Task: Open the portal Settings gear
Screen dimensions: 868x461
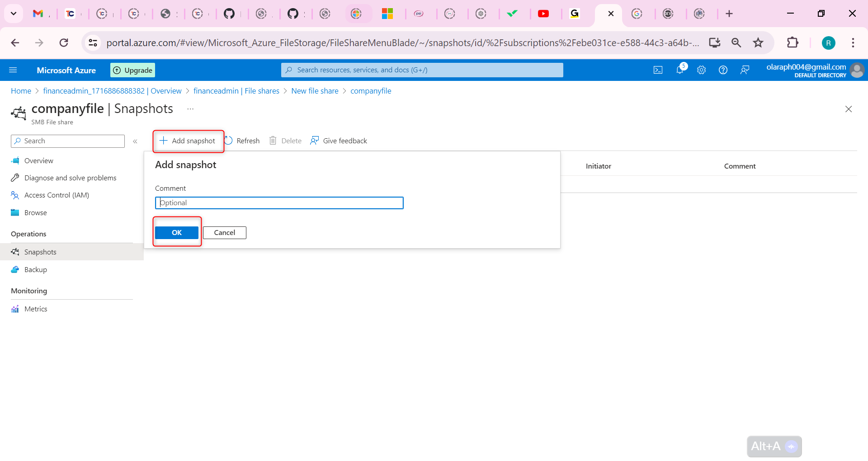Action: click(x=701, y=70)
